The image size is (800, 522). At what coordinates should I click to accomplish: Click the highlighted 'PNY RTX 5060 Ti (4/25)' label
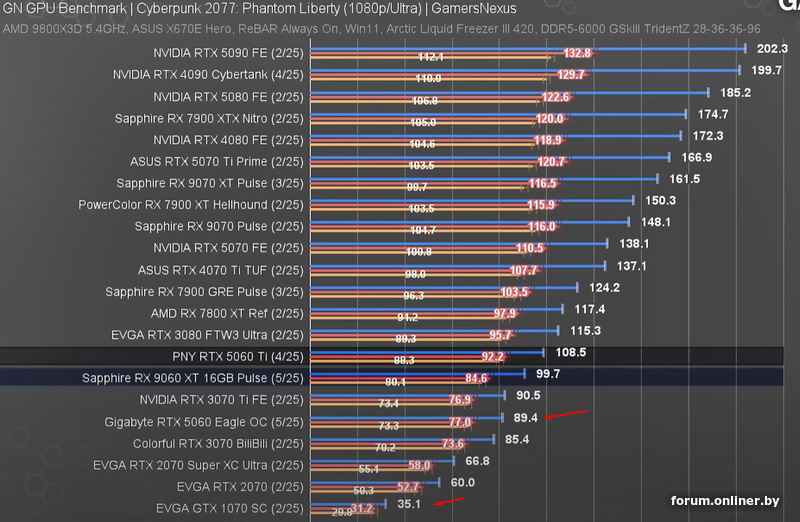[x=238, y=357]
